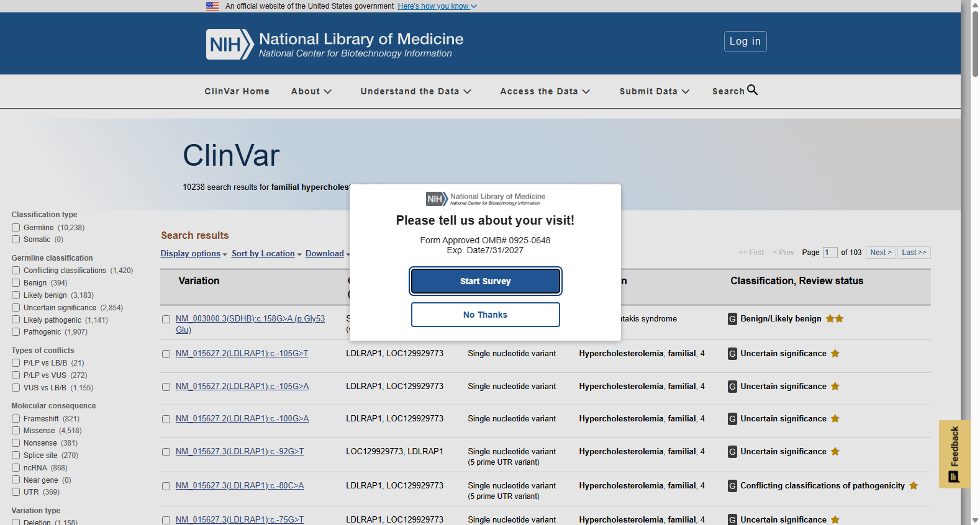Click the NIH logo in the header
The image size is (980, 525).
point(230,45)
